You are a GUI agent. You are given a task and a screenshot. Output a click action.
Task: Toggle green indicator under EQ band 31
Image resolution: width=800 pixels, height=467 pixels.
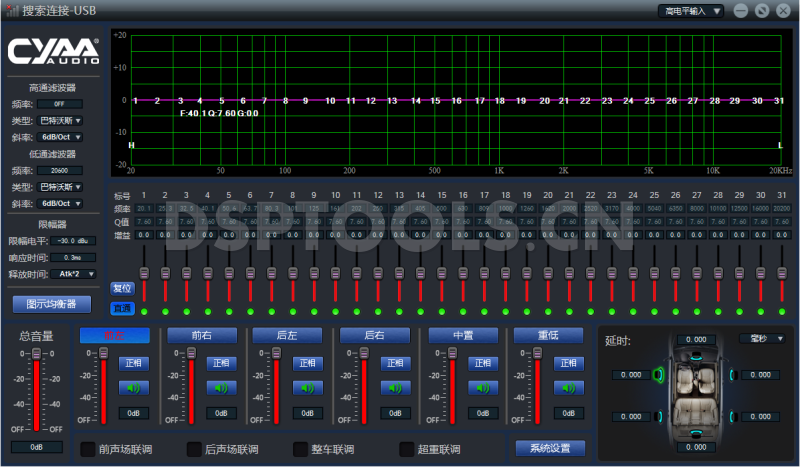pos(782,311)
